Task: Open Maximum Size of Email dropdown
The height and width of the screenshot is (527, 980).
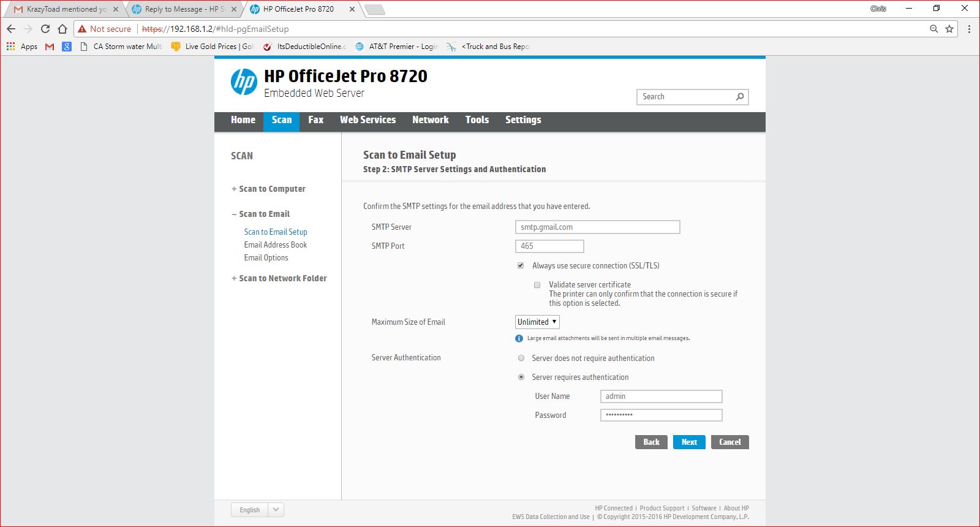Action: click(x=537, y=322)
